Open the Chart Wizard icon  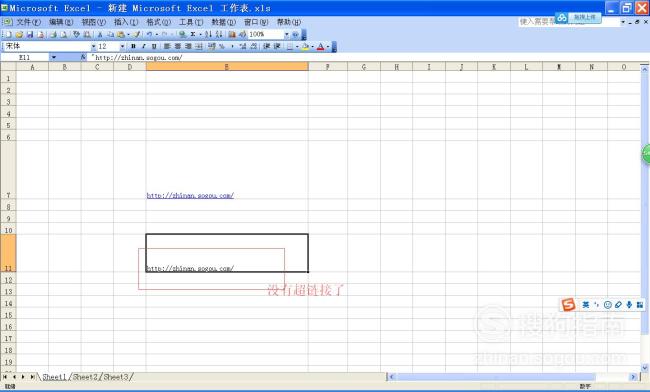coord(232,34)
